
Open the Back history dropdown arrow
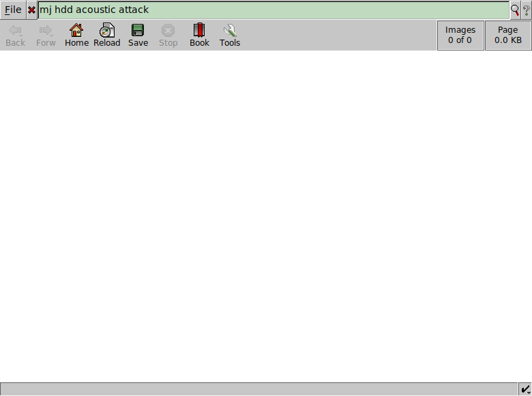[20, 36]
